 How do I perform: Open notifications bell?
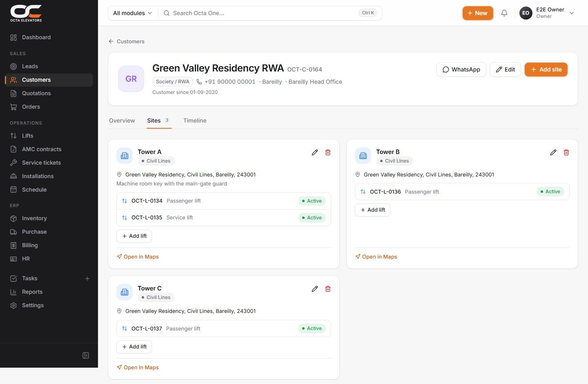[x=504, y=13]
